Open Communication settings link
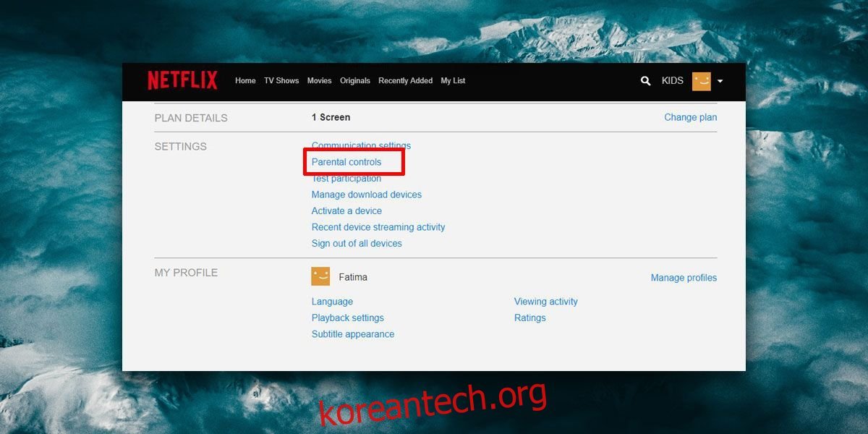868x434 pixels. coord(361,145)
